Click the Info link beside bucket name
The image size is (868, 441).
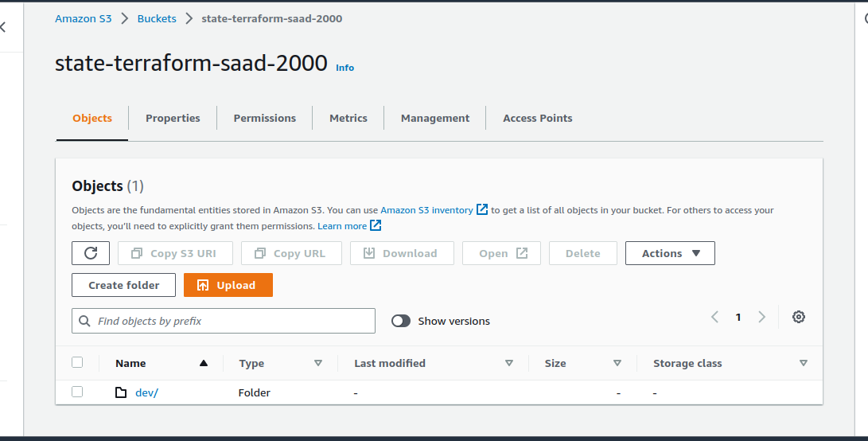[x=344, y=68]
